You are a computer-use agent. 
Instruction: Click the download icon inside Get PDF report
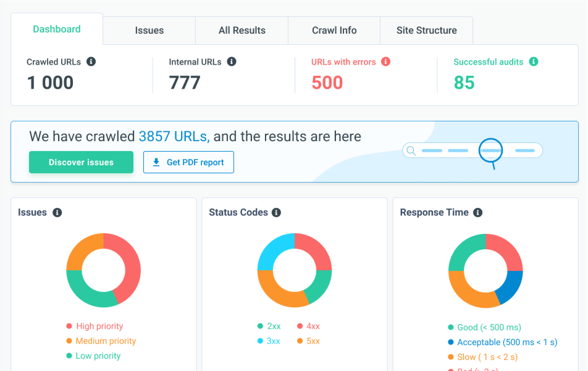tap(156, 162)
